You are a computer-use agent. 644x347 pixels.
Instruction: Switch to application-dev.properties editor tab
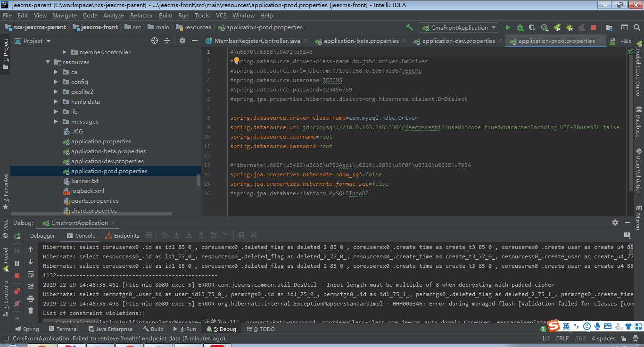click(x=458, y=41)
